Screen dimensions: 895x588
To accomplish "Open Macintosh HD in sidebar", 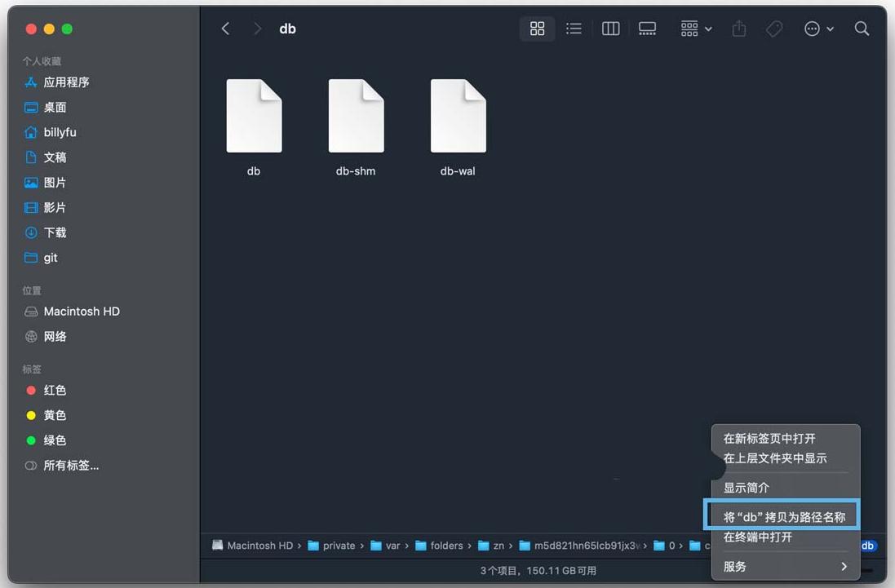I will pyautogui.click(x=81, y=312).
